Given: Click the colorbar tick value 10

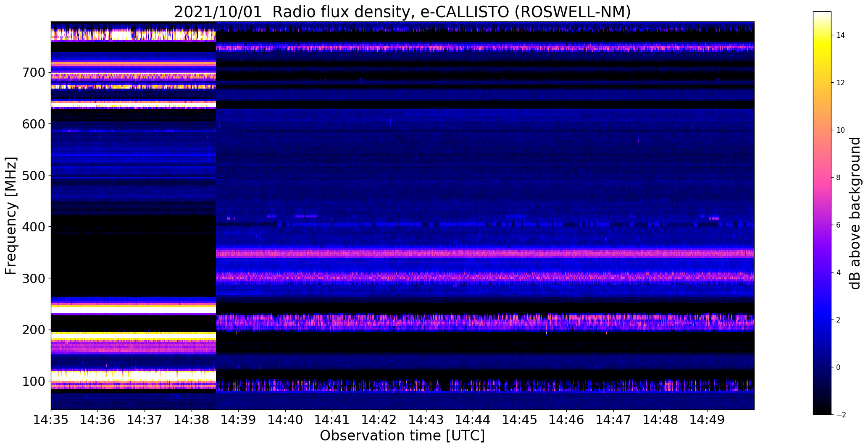Looking at the screenshot, I should (841, 130).
